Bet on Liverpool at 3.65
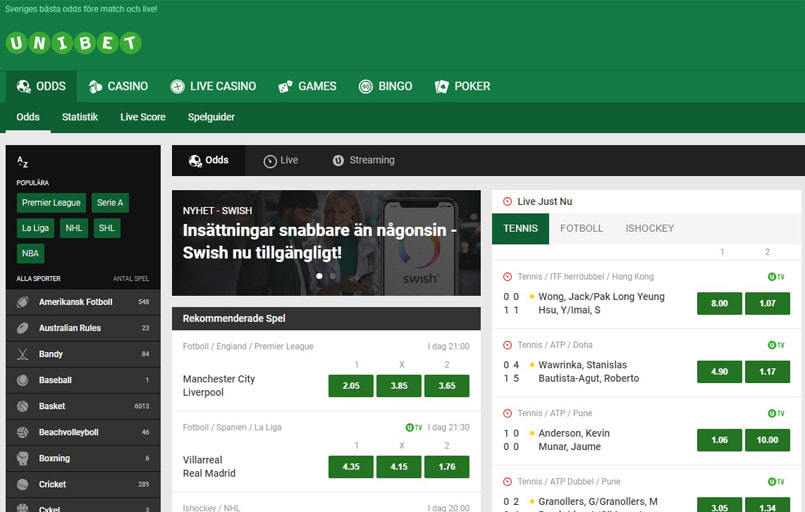The height and width of the screenshot is (512, 805). (447, 386)
